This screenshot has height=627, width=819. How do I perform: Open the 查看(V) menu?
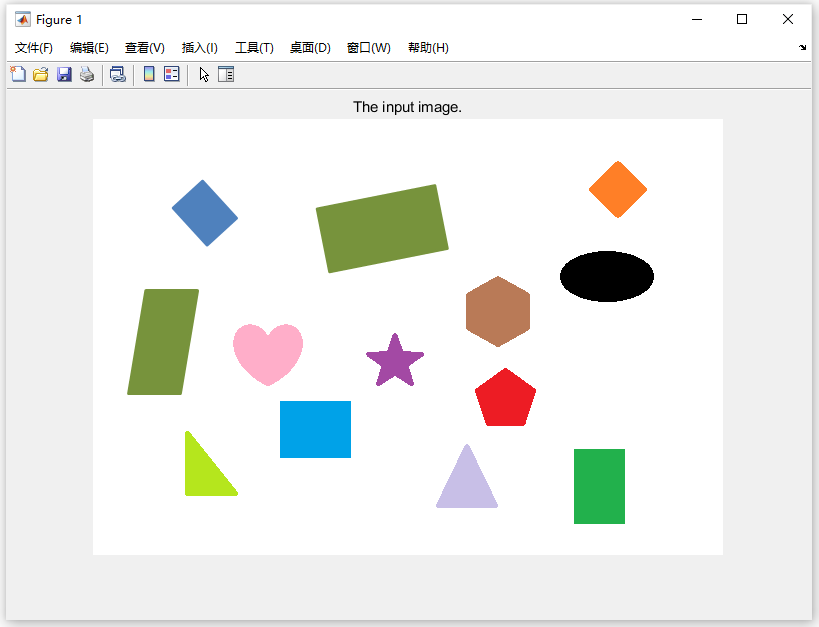pos(145,48)
